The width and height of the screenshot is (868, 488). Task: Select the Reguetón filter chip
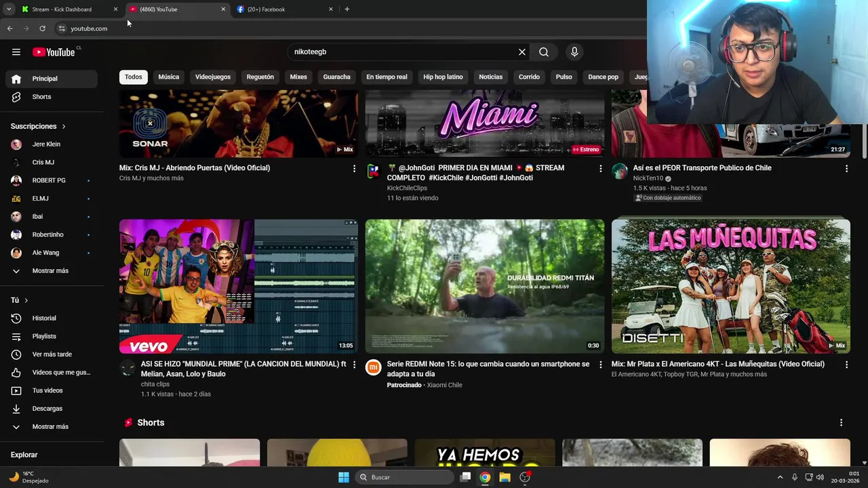pos(260,77)
